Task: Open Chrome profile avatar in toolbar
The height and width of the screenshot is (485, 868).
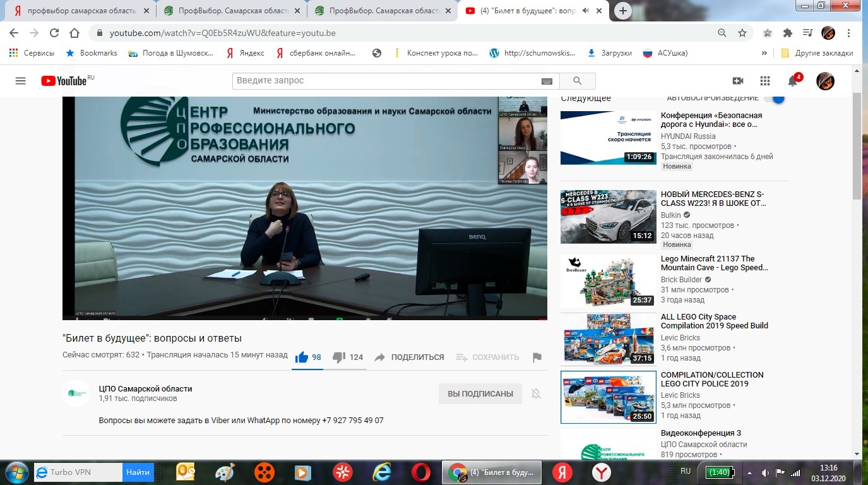Action: click(x=828, y=33)
